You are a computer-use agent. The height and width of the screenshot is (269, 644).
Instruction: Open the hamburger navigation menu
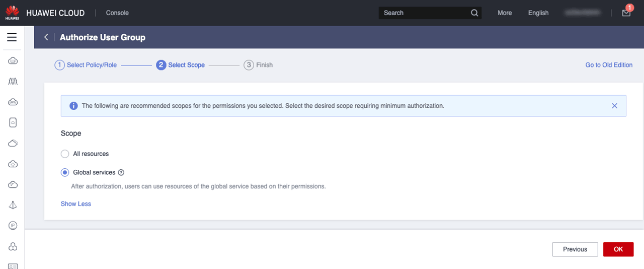[12, 37]
